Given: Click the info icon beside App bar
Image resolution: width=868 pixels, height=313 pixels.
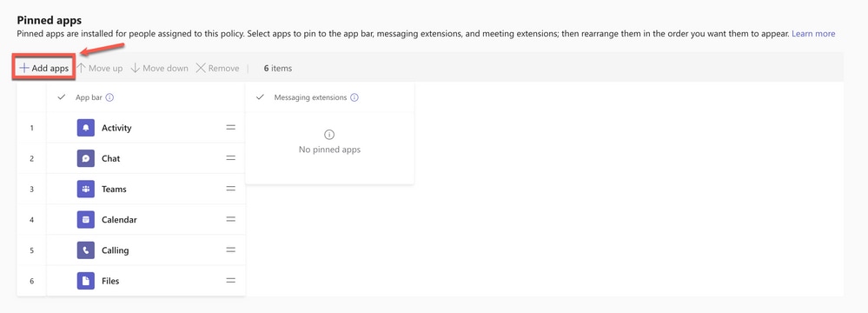Looking at the screenshot, I should tap(109, 97).
